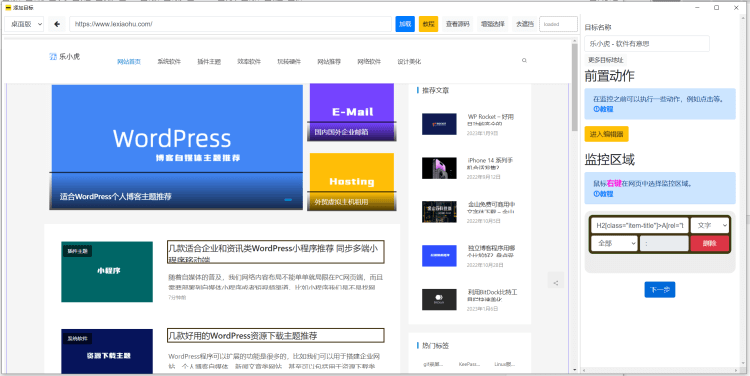This screenshot has width=750, height=376.
Task: Click the webpage scrollbar down arrow
Action: (574, 370)
